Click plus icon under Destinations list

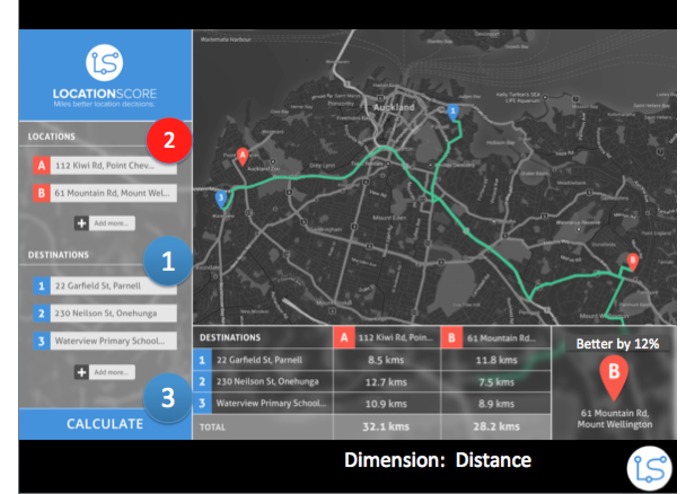[81, 372]
